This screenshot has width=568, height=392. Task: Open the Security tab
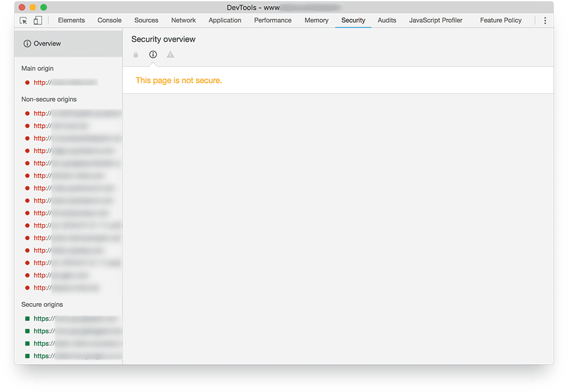pos(353,20)
